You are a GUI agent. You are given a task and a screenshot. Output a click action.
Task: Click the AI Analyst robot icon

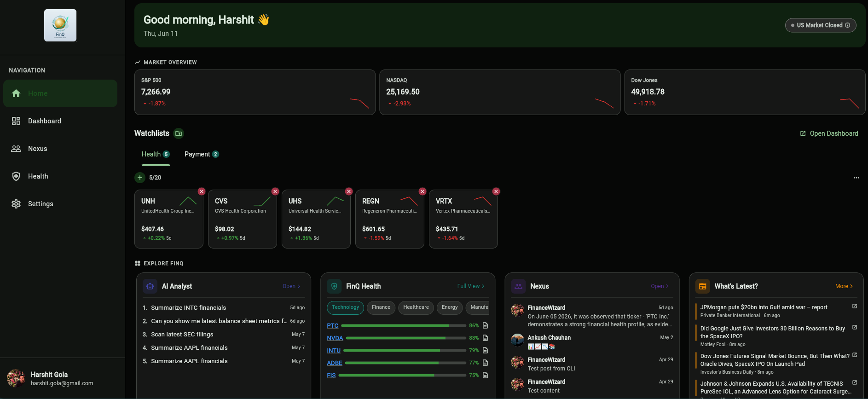click(150, 286)
